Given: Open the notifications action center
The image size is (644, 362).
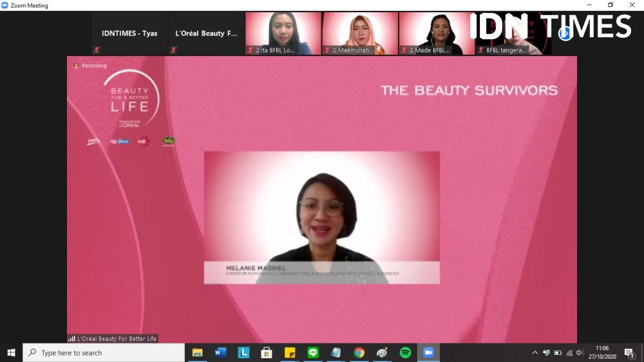Looking at the screenshot, I should coord(629,352).
